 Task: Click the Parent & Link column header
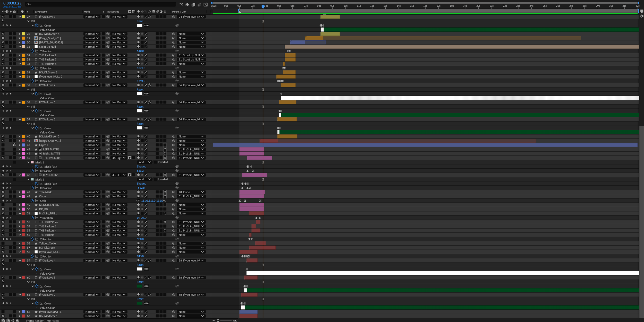point(179,12)
